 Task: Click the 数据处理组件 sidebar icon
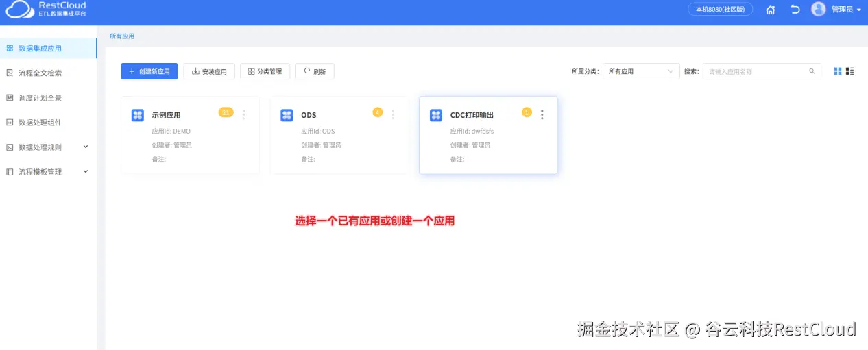point(10,122)
